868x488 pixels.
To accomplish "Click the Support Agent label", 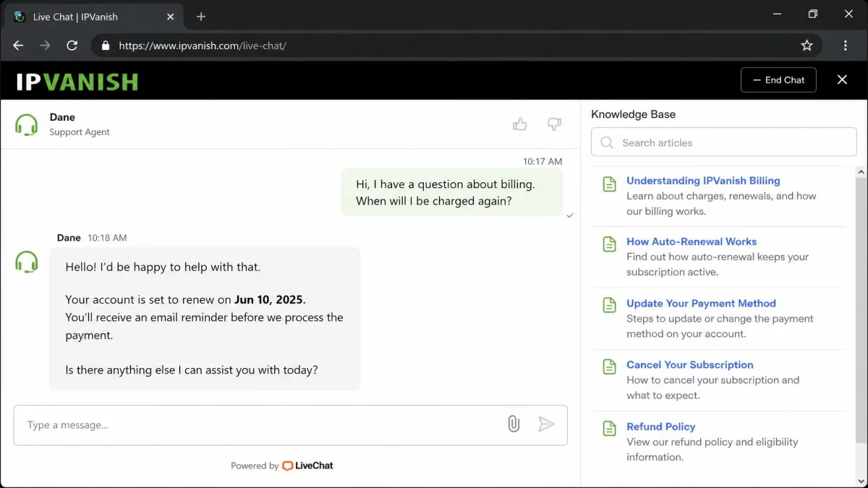I will (80, 132).
